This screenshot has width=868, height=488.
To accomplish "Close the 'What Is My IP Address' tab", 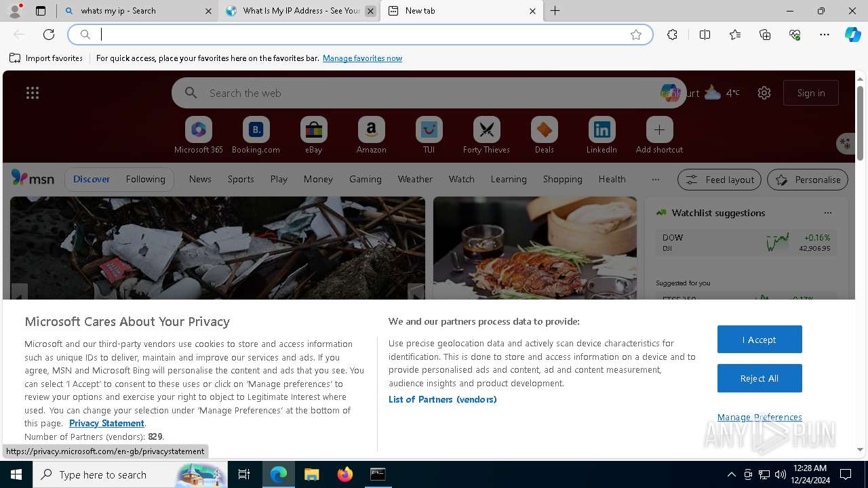I will click(370, 11).
